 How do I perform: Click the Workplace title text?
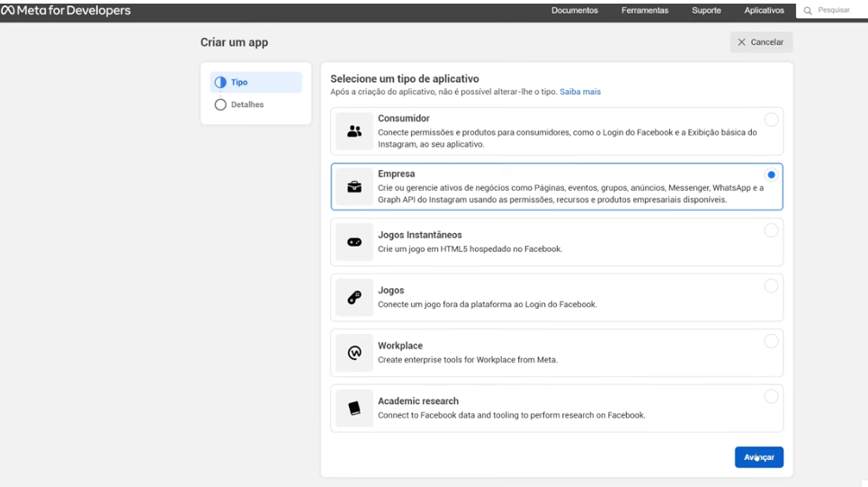(400, 345)
